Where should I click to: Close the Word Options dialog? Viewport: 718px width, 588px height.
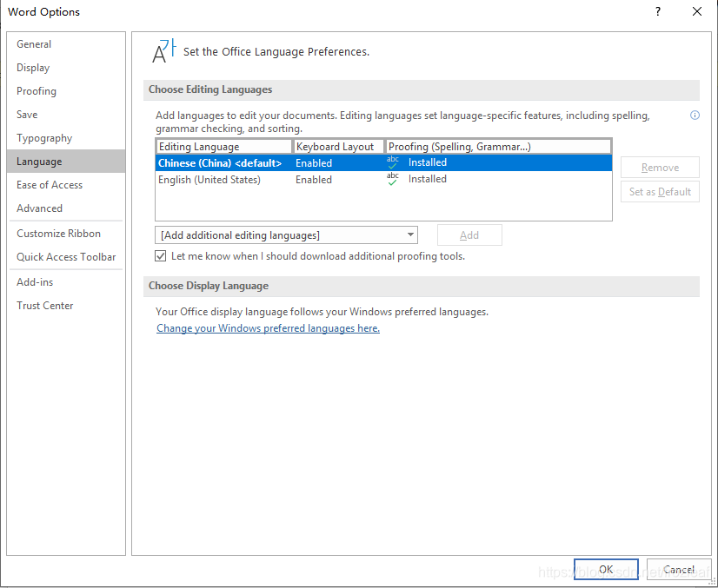[697, 12]
